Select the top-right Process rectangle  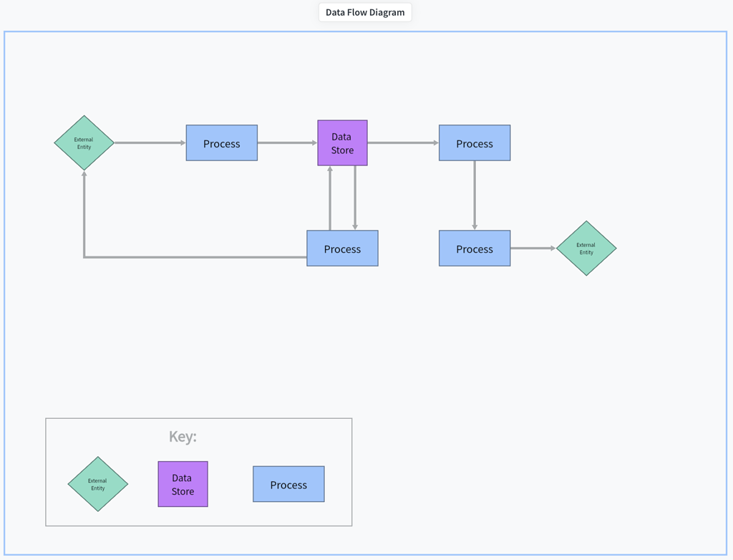[475, 143]
